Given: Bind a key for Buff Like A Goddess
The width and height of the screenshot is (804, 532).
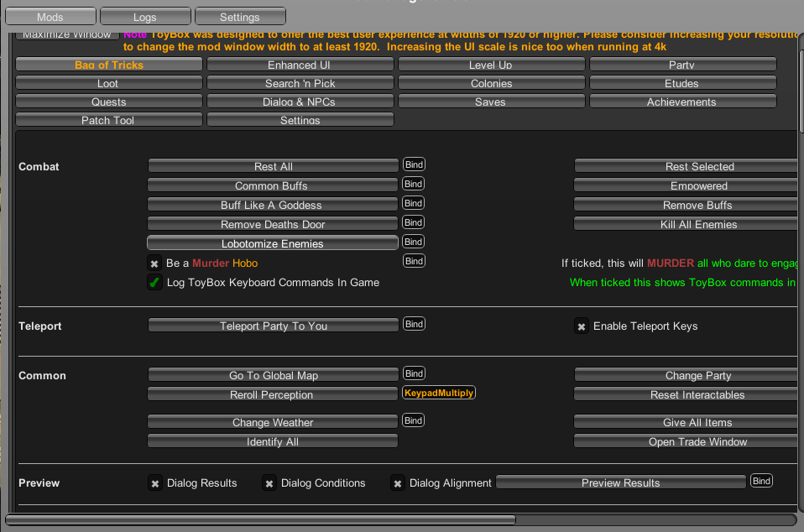Looking at the screenshot, I should [x=413, y=203].
